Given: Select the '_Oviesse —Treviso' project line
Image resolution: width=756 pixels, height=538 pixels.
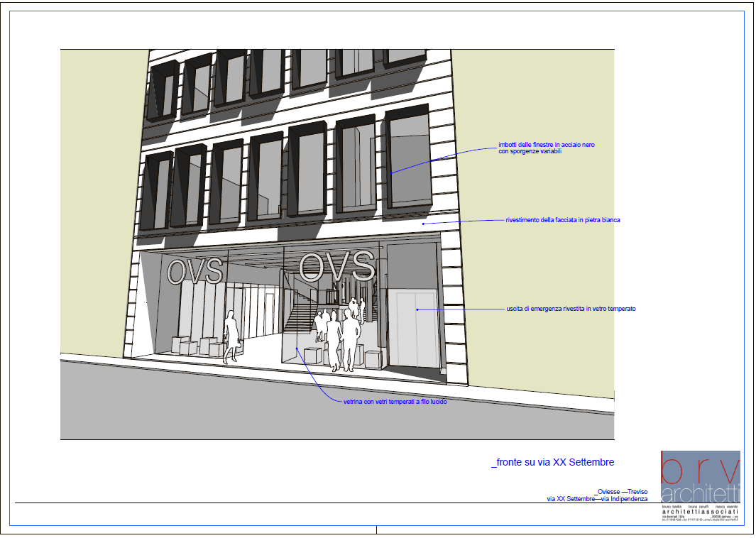Looking at the screenshot, I should tap(621, 492).
